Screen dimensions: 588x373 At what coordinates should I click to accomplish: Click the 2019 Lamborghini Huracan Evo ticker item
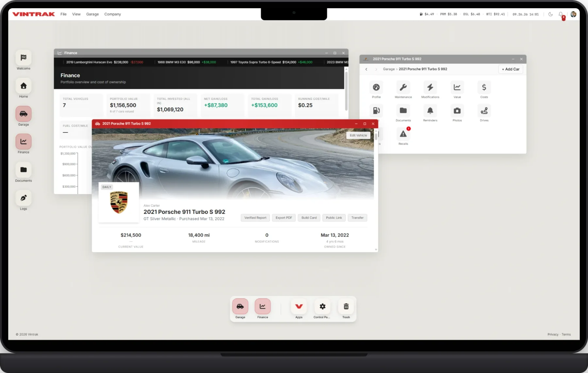105,62
